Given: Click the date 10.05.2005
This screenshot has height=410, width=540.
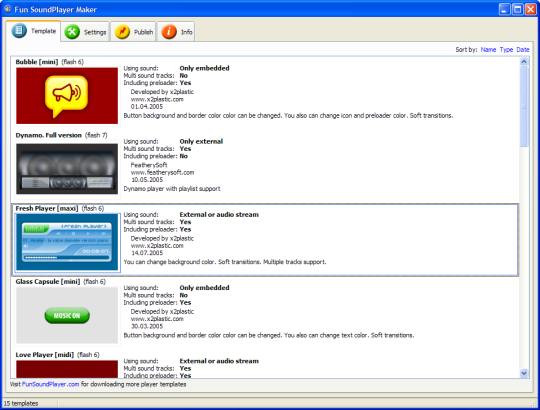Looking at the screenshot, I should (147, 180).
